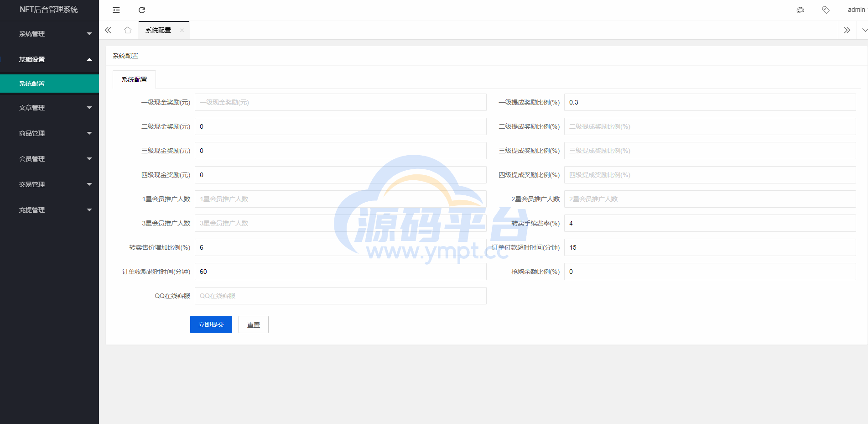This screenshot has height=424, width=868.
Task: Open the tab operations dropdown arrow
Action: (864, 30)
